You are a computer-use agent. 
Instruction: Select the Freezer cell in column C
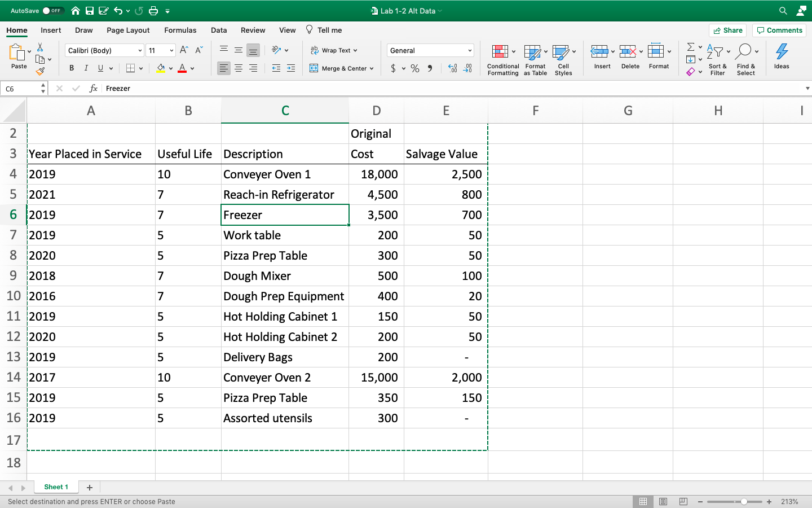tap(285, 214)
